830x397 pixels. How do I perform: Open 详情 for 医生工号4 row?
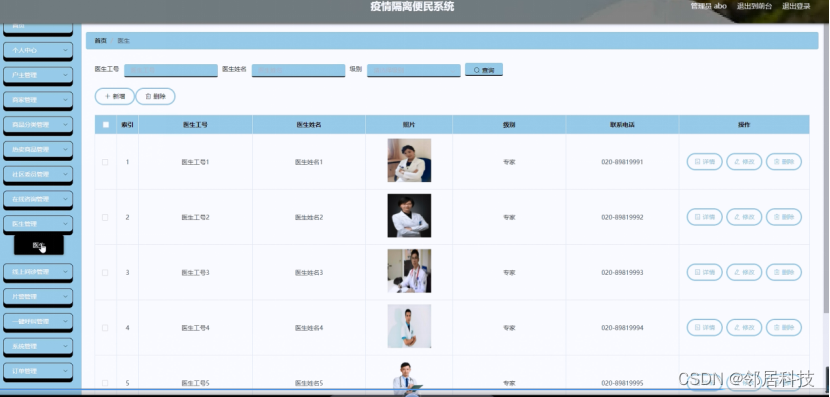click(705, 328)
